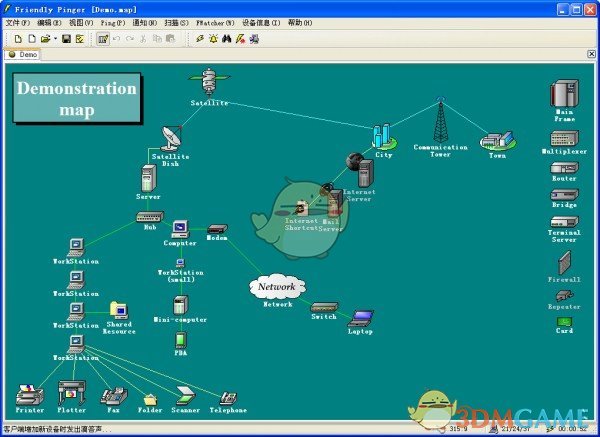Click the networked computers toolbar icon
Image resolution: width=600 pixels, height=437 pixels.
pyautogui.click(x=254, y=39)
